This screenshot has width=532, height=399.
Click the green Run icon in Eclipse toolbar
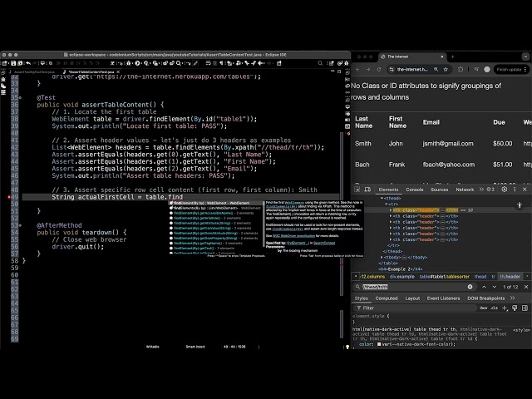click(x=137, y=63)
